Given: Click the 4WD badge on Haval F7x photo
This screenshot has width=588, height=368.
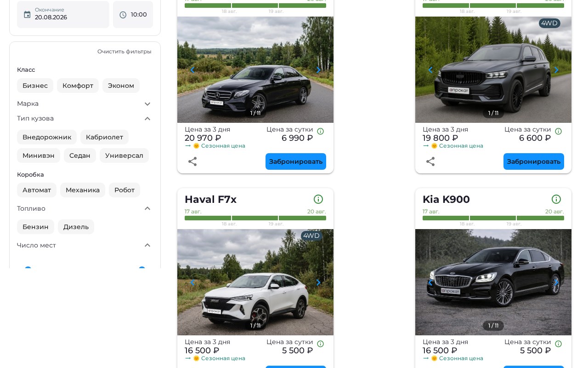Looking at the screenshot, I should pyautogui.click(x=311, y=236).
